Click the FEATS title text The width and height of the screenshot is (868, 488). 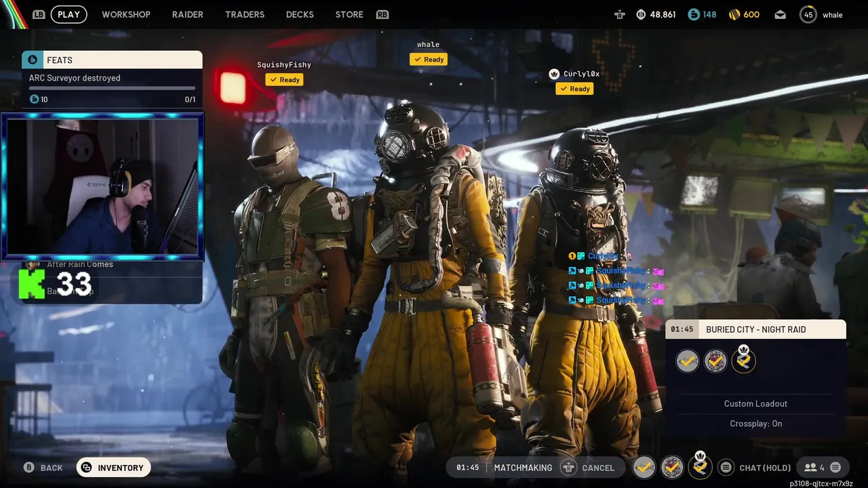(60, 60)
